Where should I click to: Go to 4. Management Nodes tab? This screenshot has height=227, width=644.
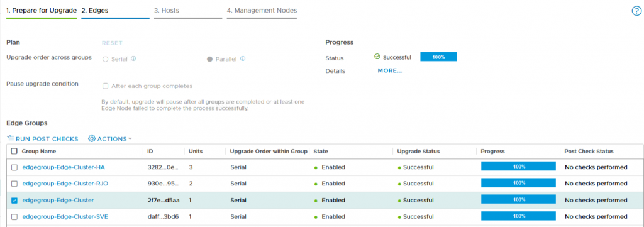pos(262,11)
